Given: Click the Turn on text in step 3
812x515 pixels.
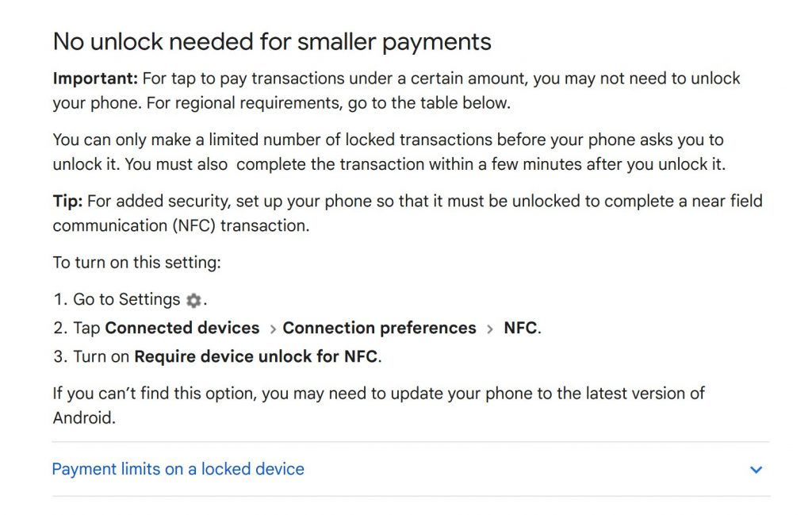Looking at the screenshot, I should (x=101, y=356).
